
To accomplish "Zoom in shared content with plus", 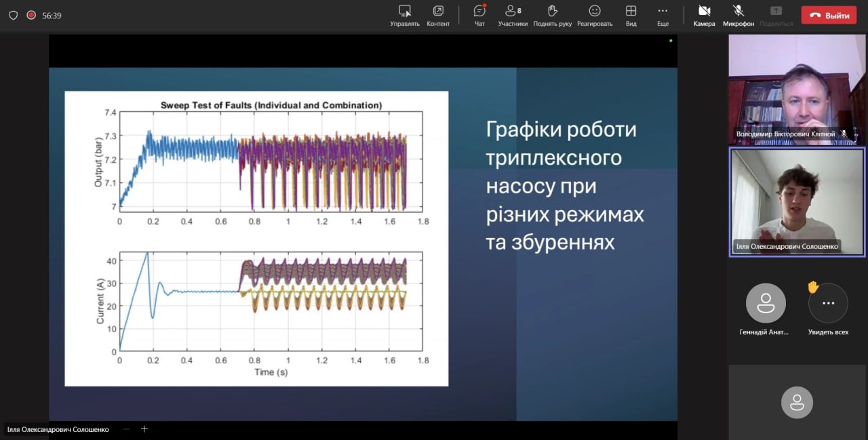I will click(x=144, y=429).
